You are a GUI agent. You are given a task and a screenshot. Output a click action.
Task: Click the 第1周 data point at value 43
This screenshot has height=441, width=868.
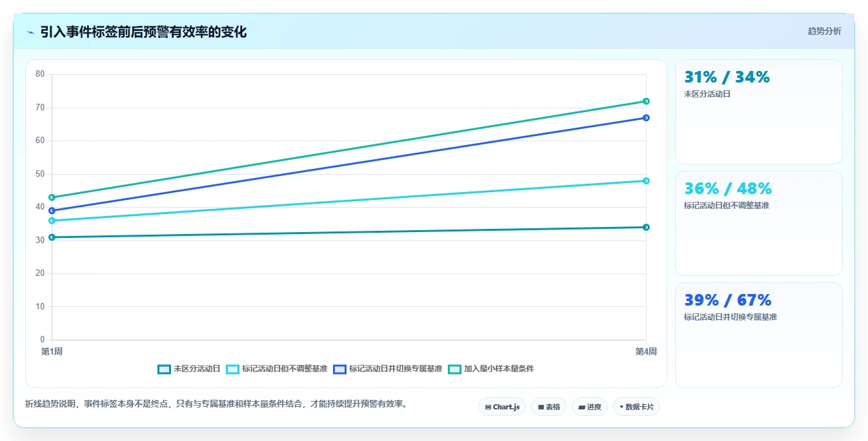click(52, 197)
